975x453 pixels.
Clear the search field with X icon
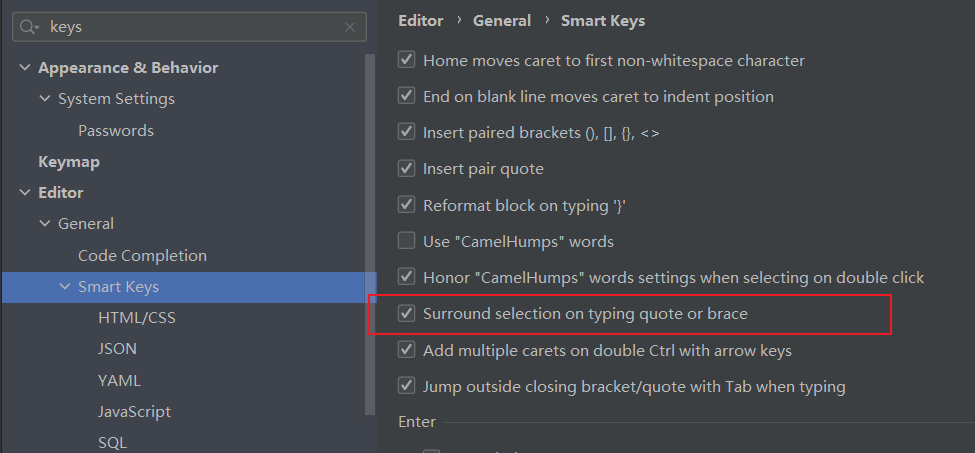tap(350, 28)
